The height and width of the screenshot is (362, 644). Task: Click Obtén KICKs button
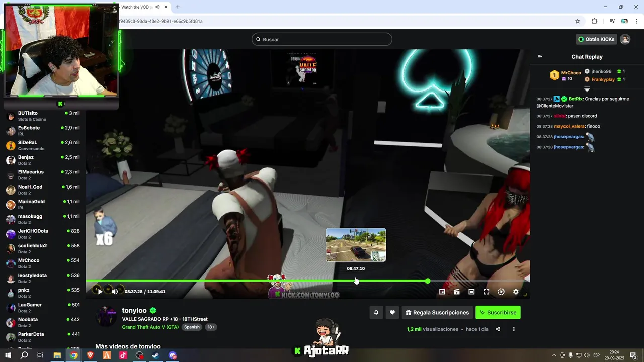click(596, 39)
